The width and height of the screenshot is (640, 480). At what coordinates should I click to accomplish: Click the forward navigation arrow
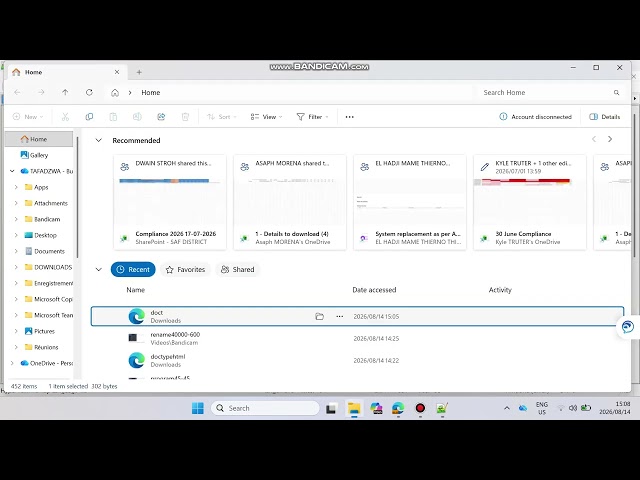pyautogui.click(x=41, y=93)
